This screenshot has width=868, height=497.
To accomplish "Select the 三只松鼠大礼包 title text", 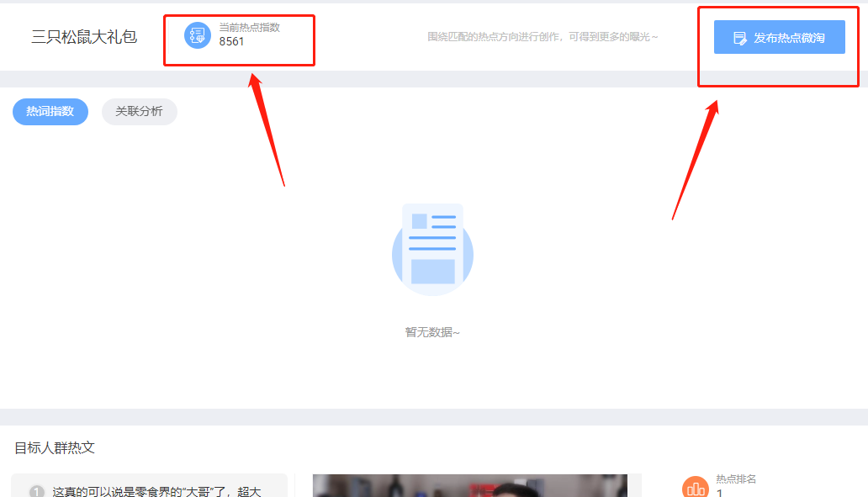I will click(x=84, y=37).
